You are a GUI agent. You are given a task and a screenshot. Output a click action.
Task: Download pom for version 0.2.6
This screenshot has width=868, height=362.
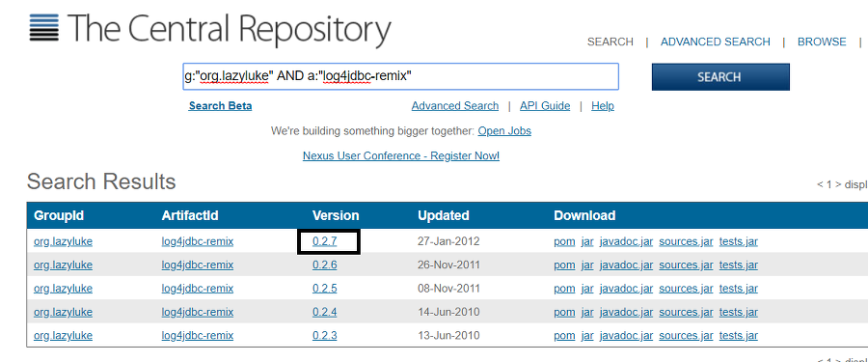[564, 265]
